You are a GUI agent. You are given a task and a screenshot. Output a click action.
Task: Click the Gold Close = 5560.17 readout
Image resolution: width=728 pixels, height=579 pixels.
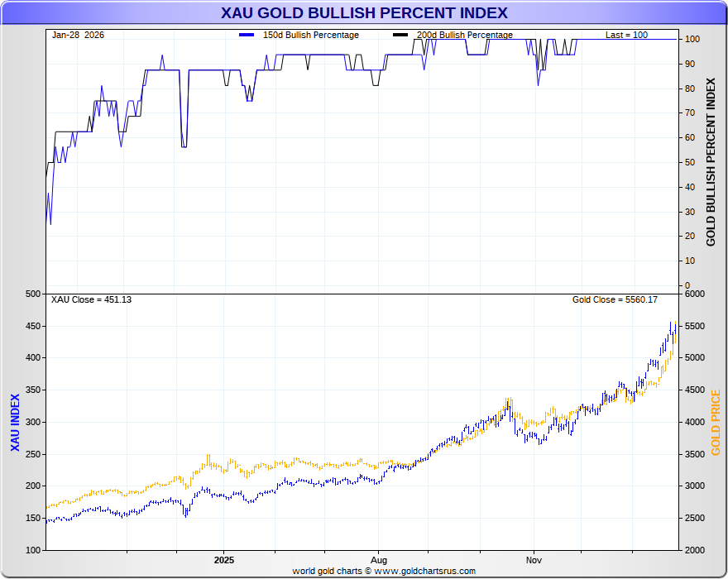[615, 299]
